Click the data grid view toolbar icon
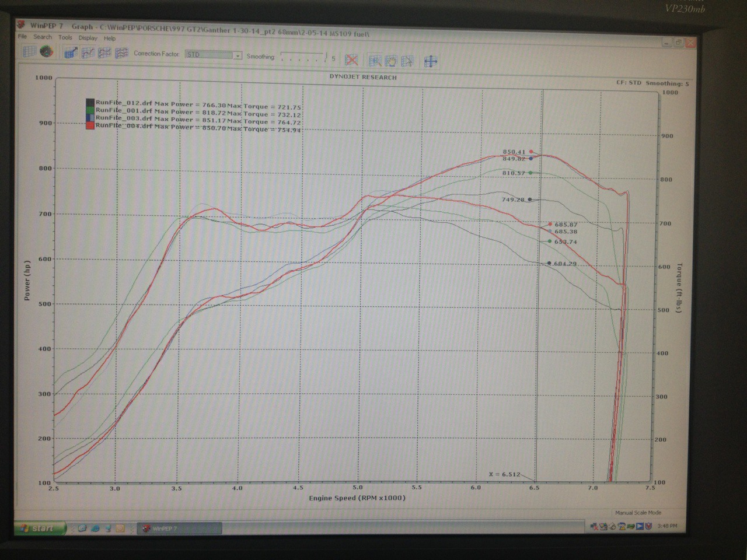Viewport: 747px width, 560px height. (x=29, y=52)
